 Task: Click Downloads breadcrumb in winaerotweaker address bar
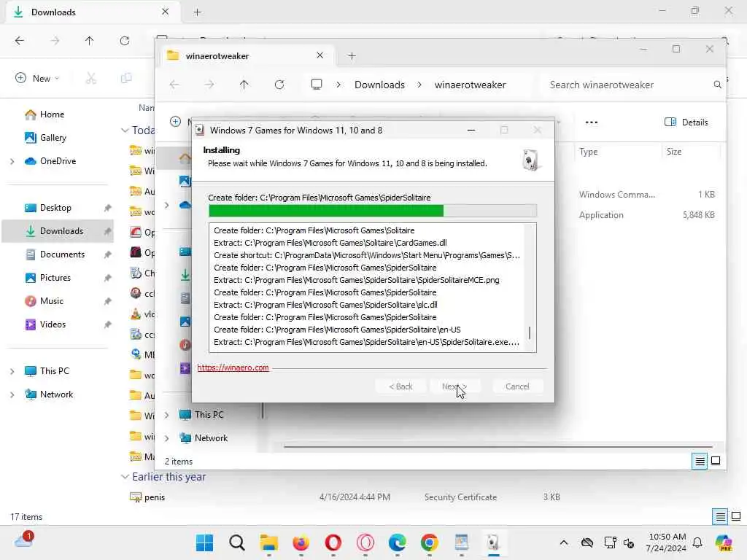[379, 85]
